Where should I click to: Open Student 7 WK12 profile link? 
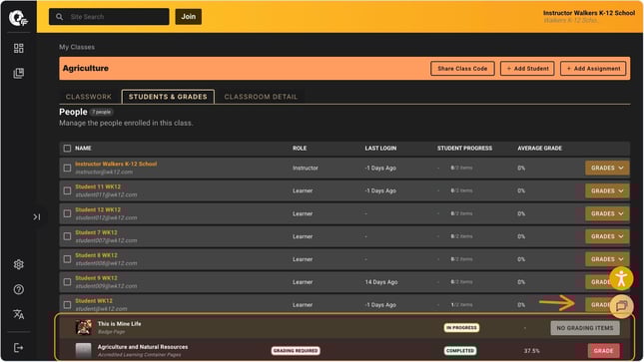tap(96, 232)
